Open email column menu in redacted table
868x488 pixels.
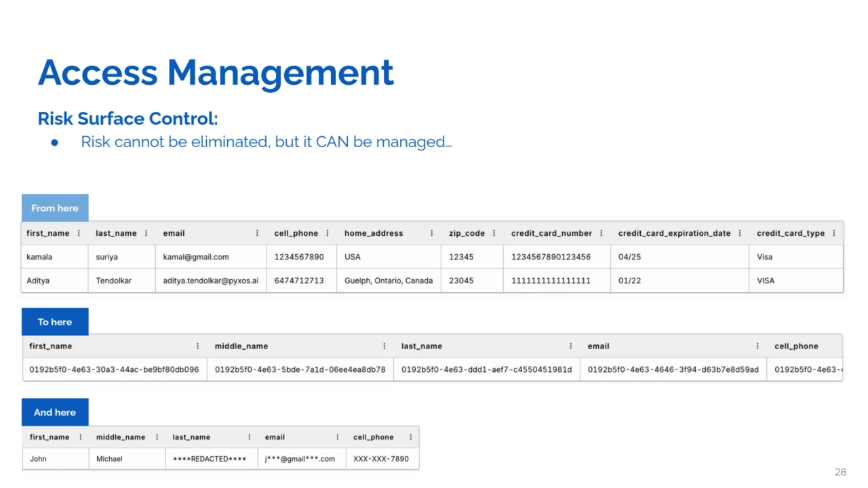tap(337, 437)
